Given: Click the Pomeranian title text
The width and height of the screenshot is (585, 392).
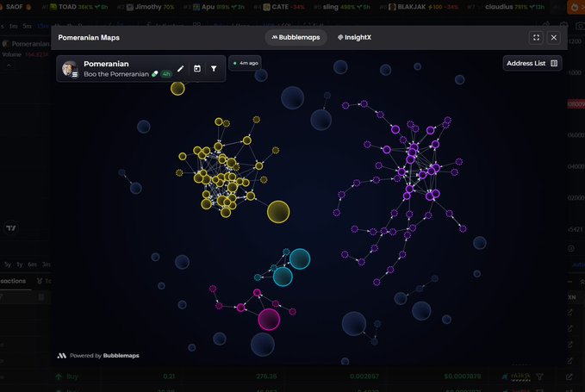Looking at the screenshot, I should coord(106,64).
